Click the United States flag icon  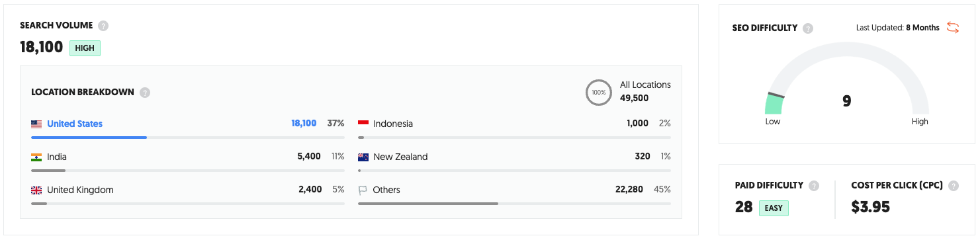pos(36,124)
